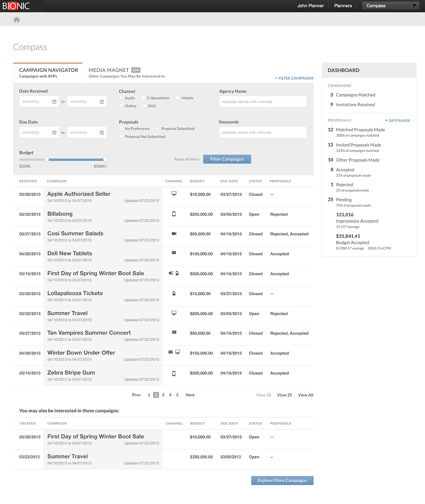Screen dimensions: 425x504
Task: Choose the Proposal Not Submitted option
Action: click(x=121, y=137)
